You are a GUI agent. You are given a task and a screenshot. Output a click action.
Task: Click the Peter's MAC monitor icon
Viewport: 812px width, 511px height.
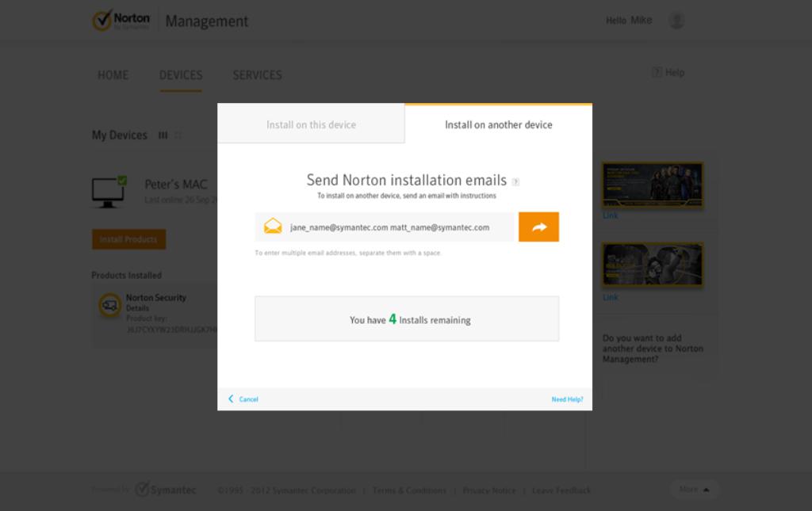(109, 191)
